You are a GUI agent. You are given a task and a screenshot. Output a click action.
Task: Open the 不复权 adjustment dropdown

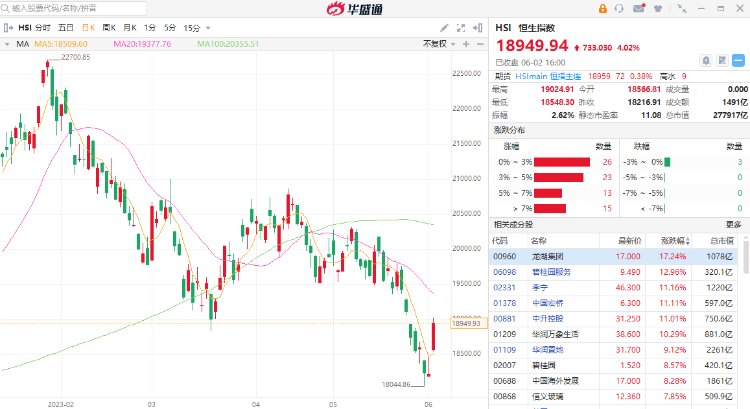(439, 44)
